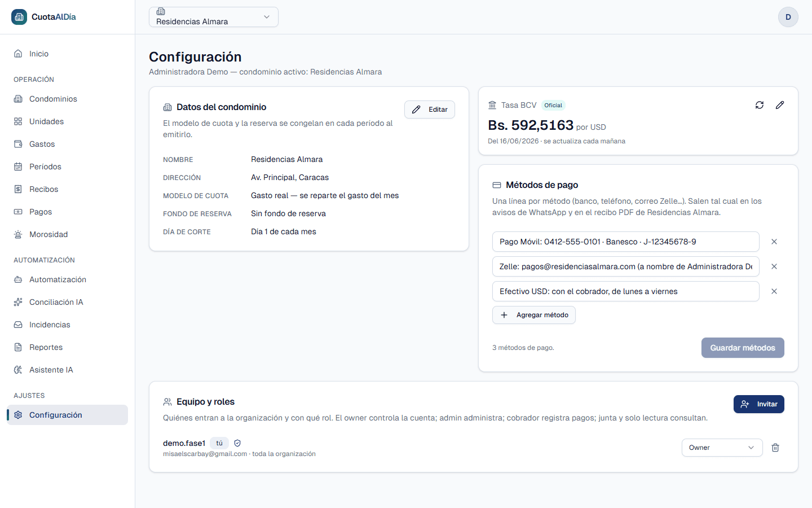Click the Datos del condominio building icon
The width and height of the screenshot is (812, 508).
point(167,107)
